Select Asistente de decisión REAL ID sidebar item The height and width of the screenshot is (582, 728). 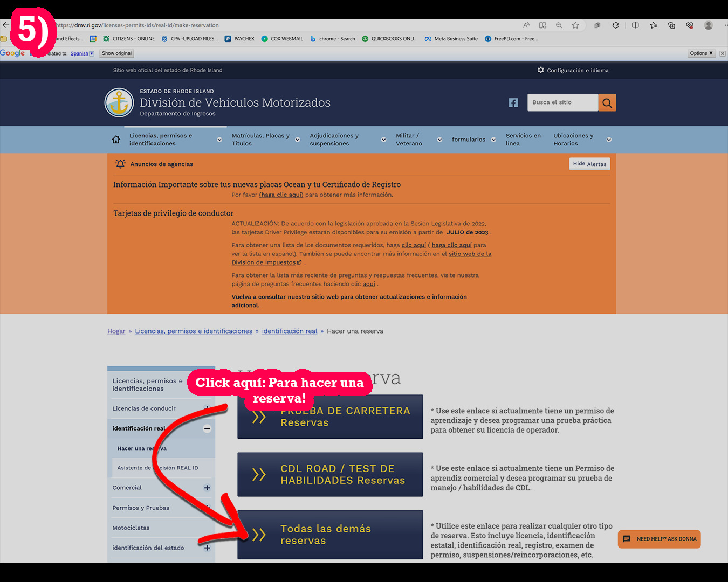point(158,468)
